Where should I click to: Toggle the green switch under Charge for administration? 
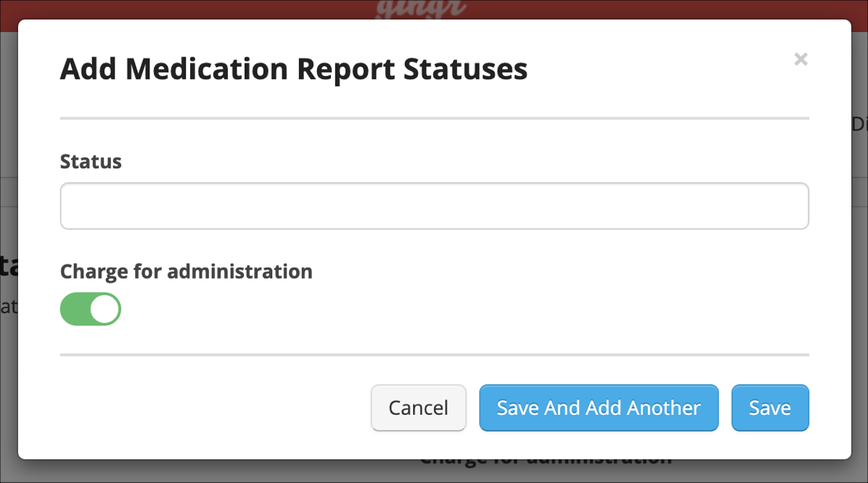90,308
